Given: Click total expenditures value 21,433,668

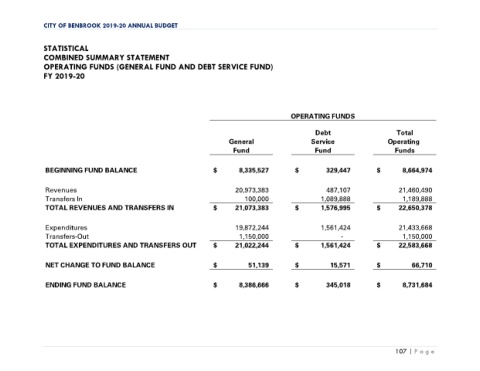Looking at the screenshot, I should click(x=415, y=228).
